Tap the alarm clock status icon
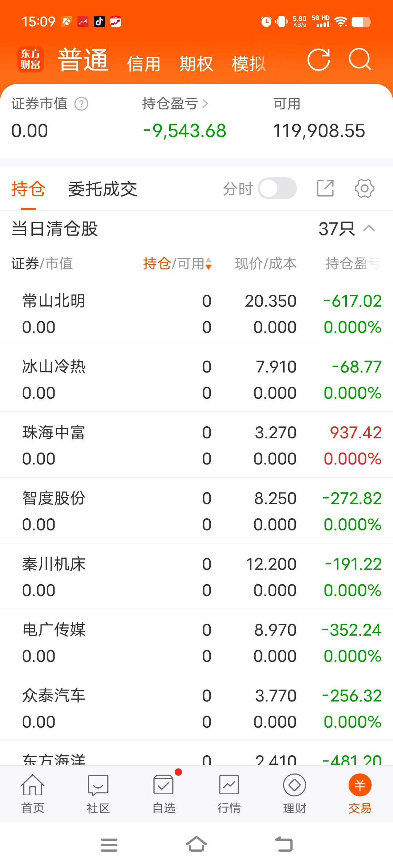Image resolution: width=393 pixels, height=868 pixels. coord(266,22)
